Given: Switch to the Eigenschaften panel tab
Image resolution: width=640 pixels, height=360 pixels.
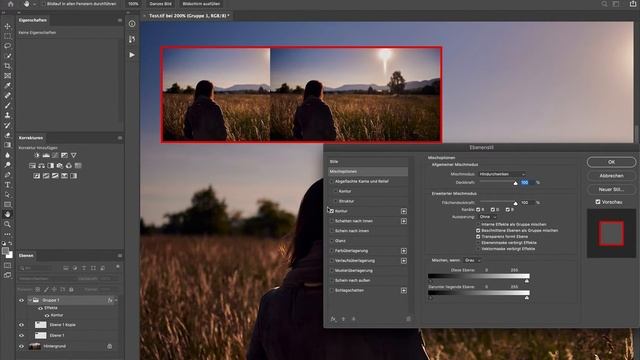Looking at the screenshot, I should (33, 20).
